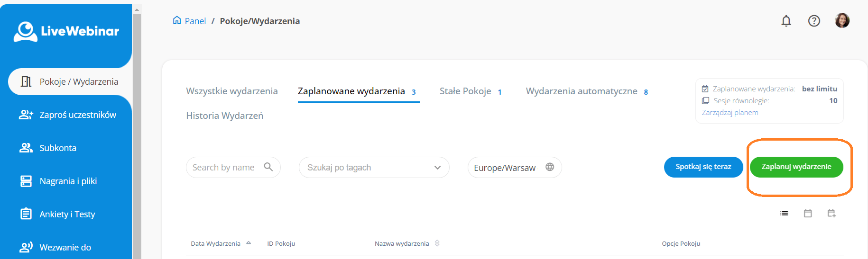Viewport: 868px width, 259px height.
Task: Follow the Zarządzaj planem link
Action: click(730, 113)
